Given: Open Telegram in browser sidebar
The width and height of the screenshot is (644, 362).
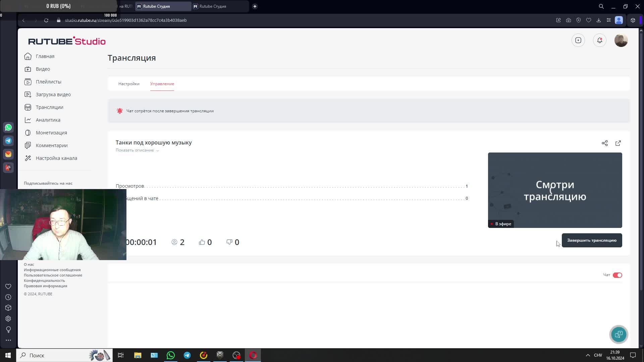Looking at the screenshot, I should coord(8,141).
